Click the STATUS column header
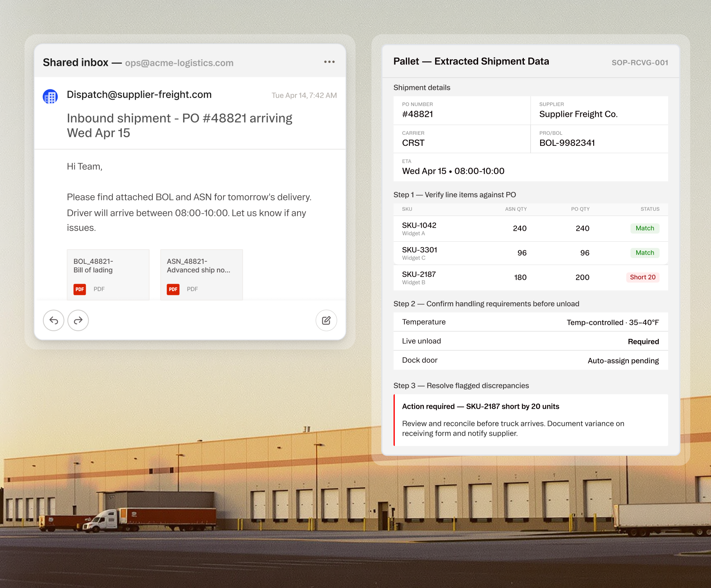Screen dimensions: 711x588 650,209
